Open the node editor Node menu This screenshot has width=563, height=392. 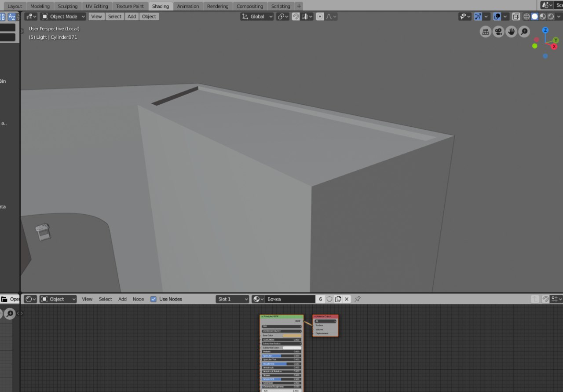coord(138,299)
